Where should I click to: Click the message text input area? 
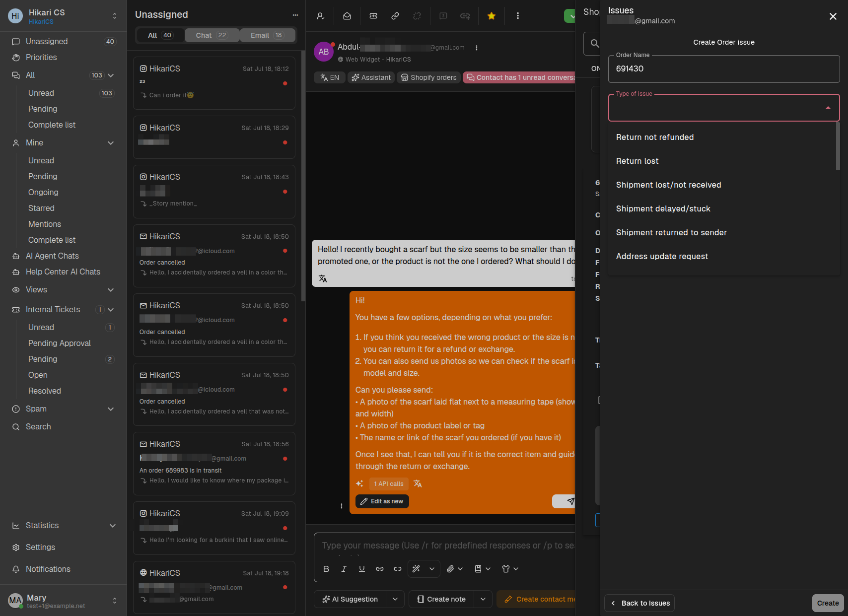[x=447, y=546]
